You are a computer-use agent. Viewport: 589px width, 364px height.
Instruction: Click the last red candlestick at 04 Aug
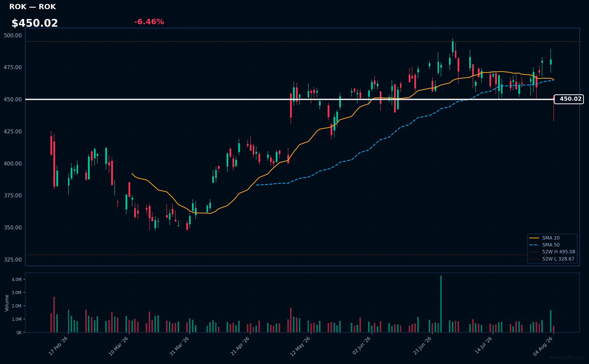coord(554,109)
